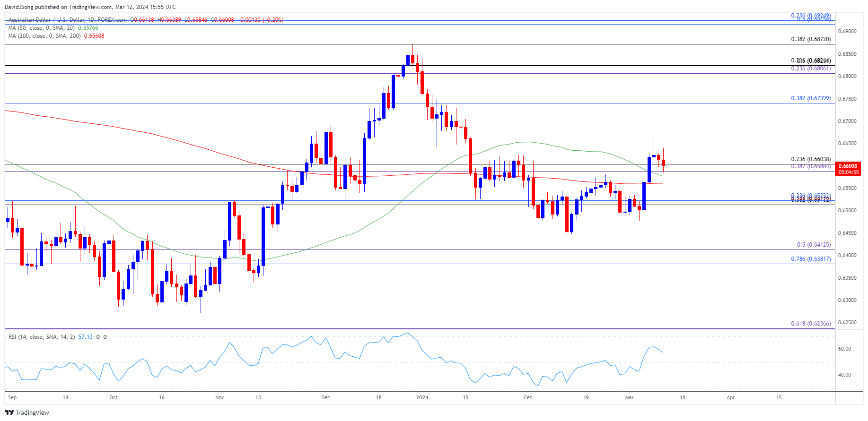
Task: Click the Oct label on the time axis
Action: click(x=114, y=397)
